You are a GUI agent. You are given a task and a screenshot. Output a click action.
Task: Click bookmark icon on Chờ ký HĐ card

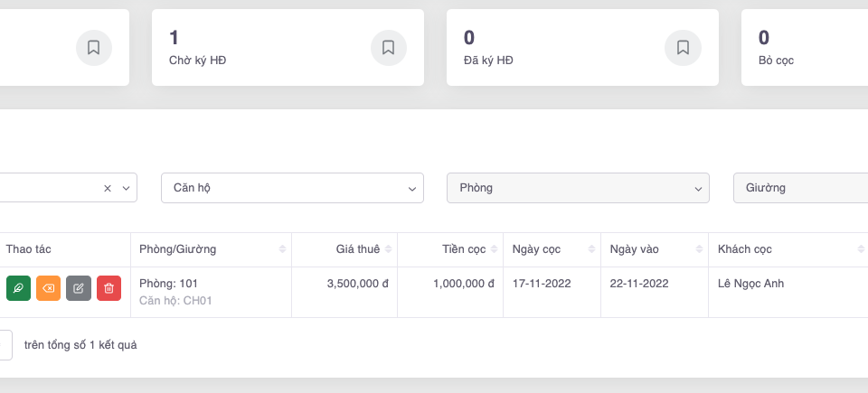tap(389, 48)
